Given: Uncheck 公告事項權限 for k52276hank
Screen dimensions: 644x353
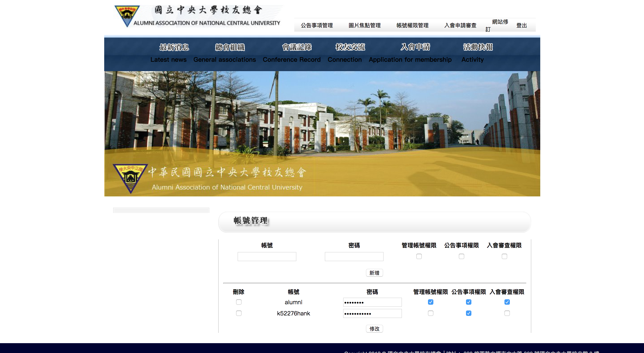Looking at the screenshot, I should coord(469,313).
